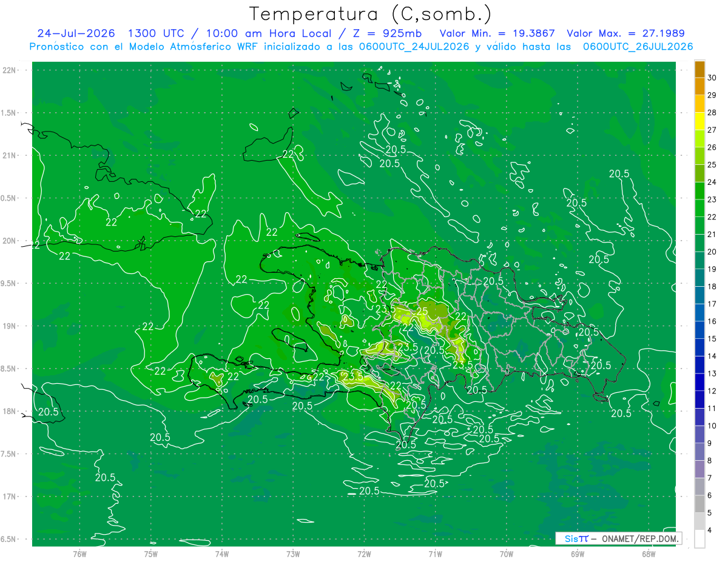Click the '72W' longitude axis label
Viewport: 728px width, 562px height.
click(x=364, y=554)
